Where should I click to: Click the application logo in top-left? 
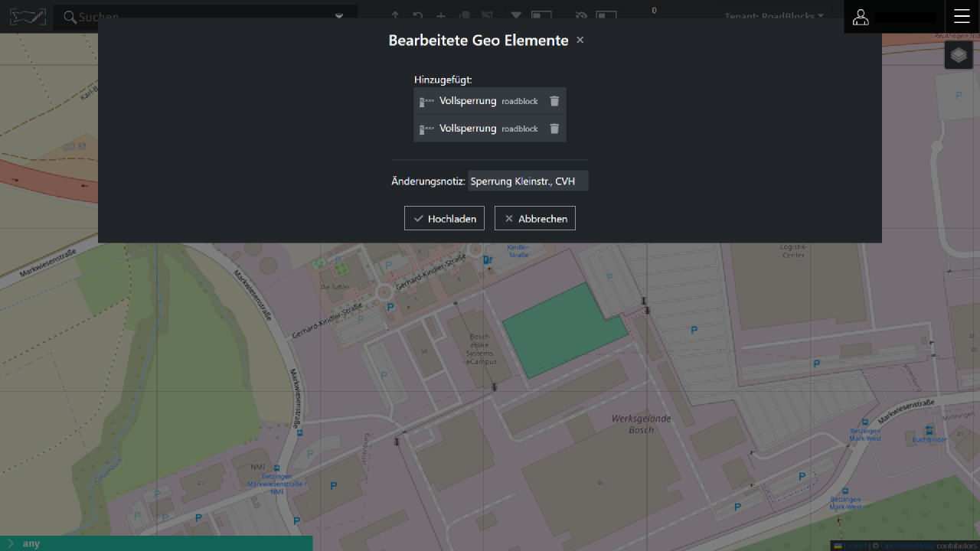point(27,17)
